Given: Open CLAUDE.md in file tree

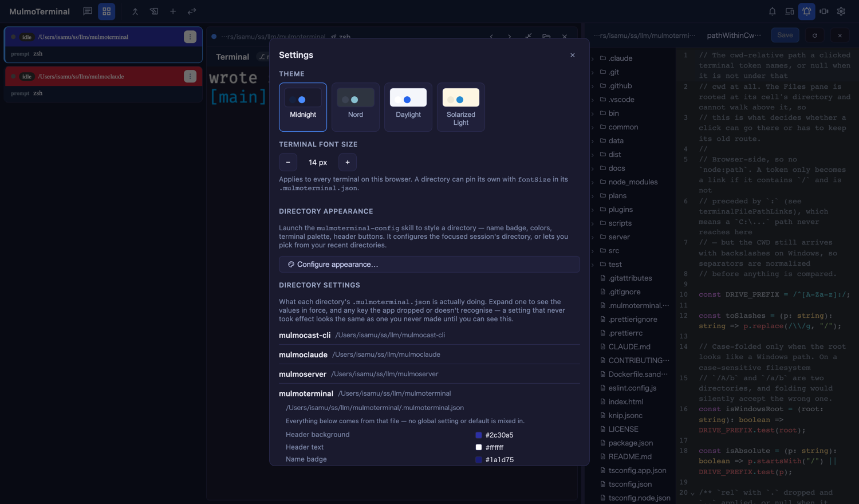Looking at the screenshot, I should (630, 347).
